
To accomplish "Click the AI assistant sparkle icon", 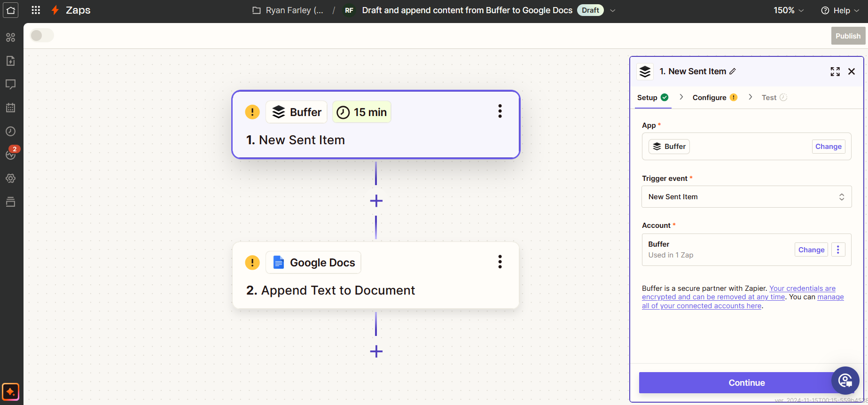I will (x=10, y=391).
